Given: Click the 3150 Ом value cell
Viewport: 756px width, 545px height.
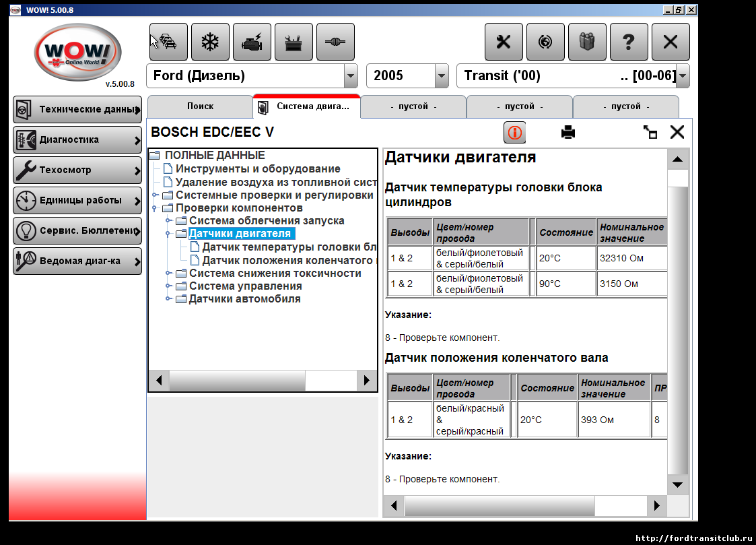Looking at the screenshot, I should point(631,284).
